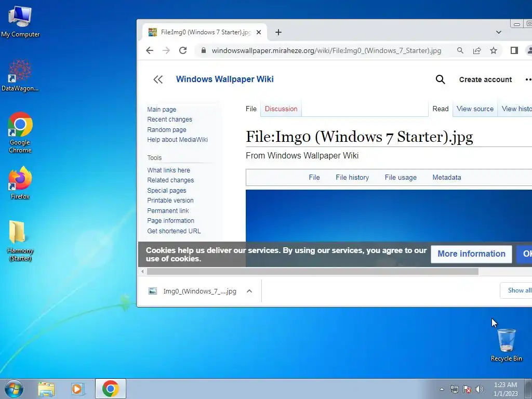
Task: Open the Harmony (Starter) folder on desktop
Action: point(20,241)
